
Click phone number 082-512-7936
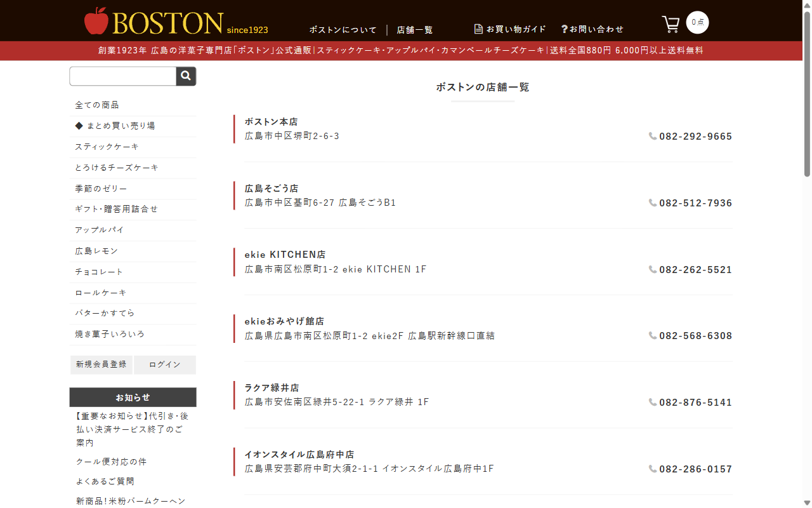click(x=695, y=203)
